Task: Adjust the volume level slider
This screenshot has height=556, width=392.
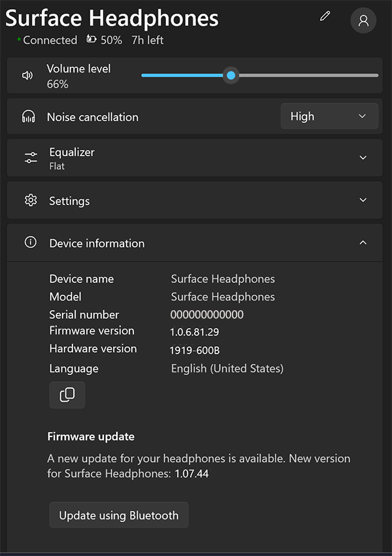Action: 231,75
